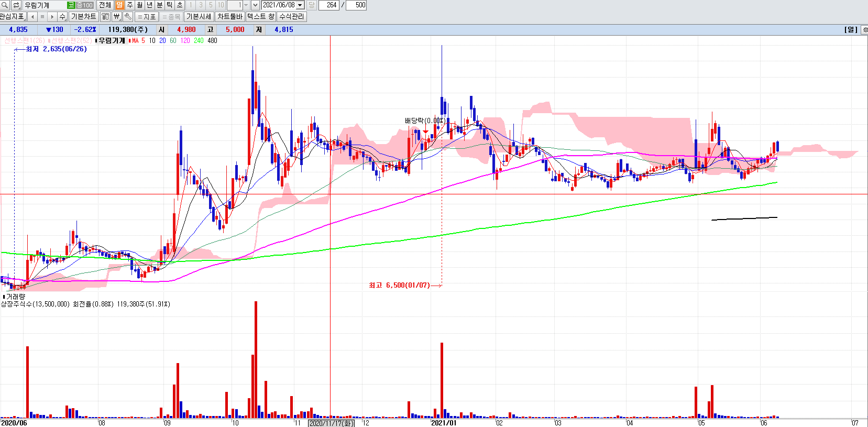Click the MA 60 legend number

click(173, 40)
